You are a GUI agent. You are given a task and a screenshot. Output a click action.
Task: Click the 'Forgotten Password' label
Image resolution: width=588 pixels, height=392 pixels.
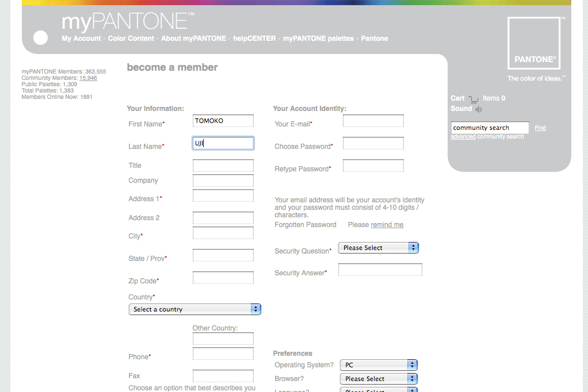(306, 225)
